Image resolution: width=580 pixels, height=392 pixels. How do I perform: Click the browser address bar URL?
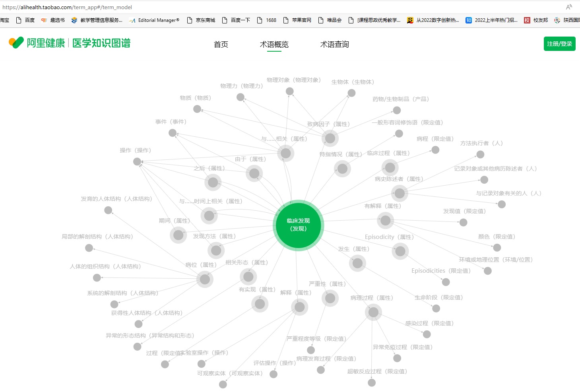(67, 7)
